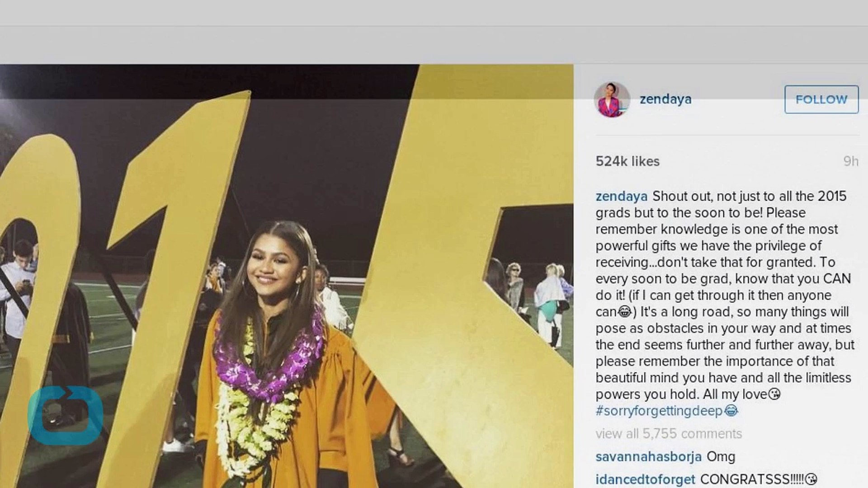The height and width of the screenshot is (488, 868).
Task: Click the graduation photo with the 2015 sign
Action: click(x=287, y=276)
